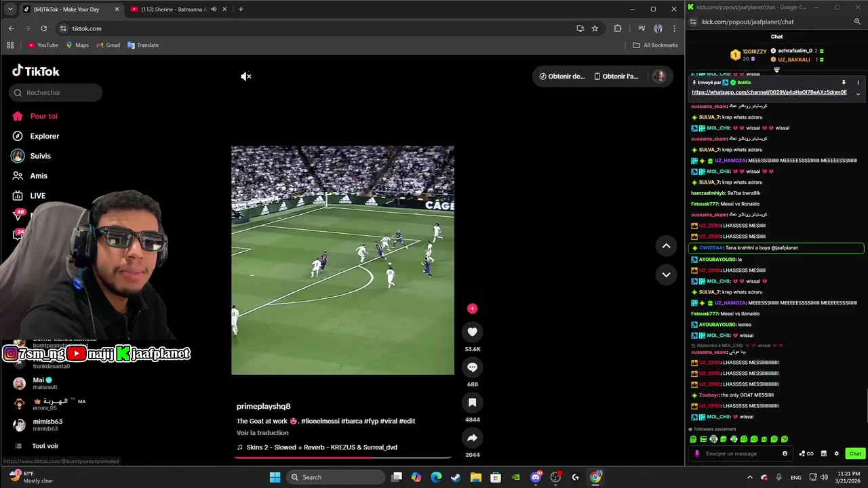The image size is (868, 488).
Task: Click the green Chat send button
Action: coord(854,454)
